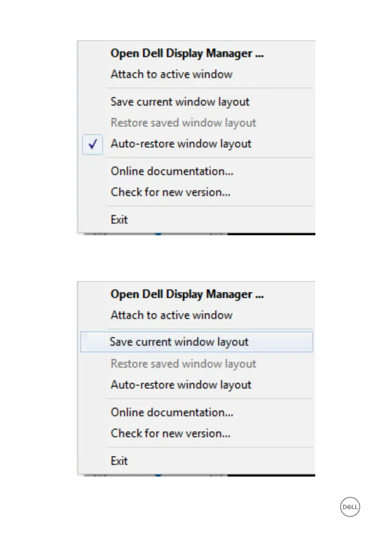This screenshot has height=557, width=392.
Task: Click the black taskbar strip below upper menu
Action: click(x=271, y=233)
